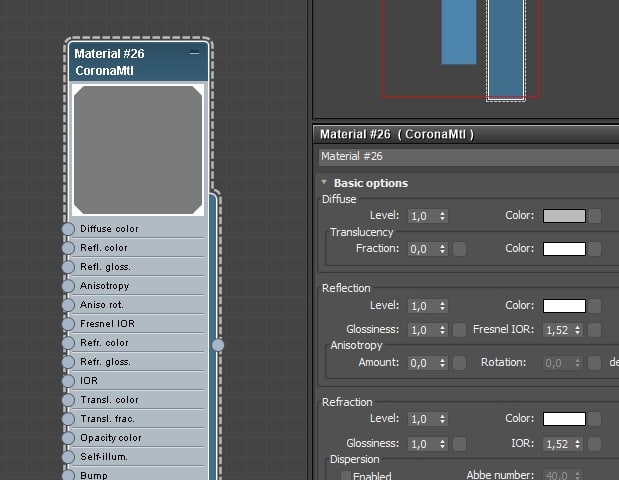Click the Translucency Fraction map slot button
The width and height of the screenshot is (619, 480).
pos(460,249)
